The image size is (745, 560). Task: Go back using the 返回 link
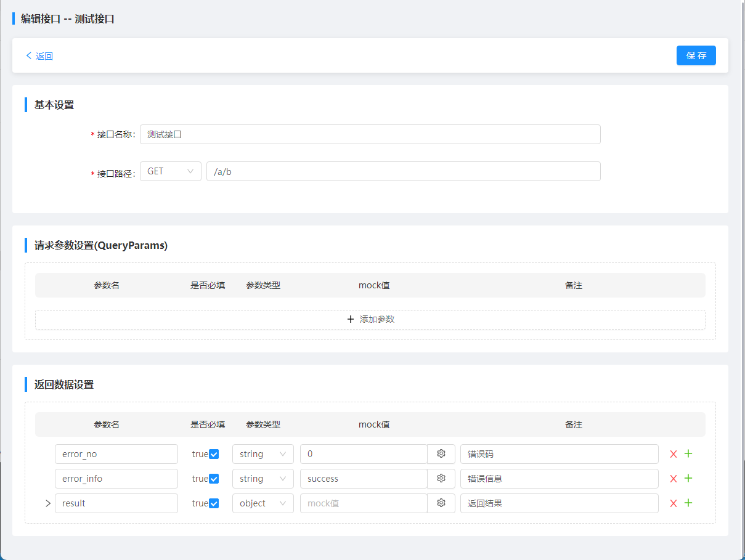[x=39, y=56]
